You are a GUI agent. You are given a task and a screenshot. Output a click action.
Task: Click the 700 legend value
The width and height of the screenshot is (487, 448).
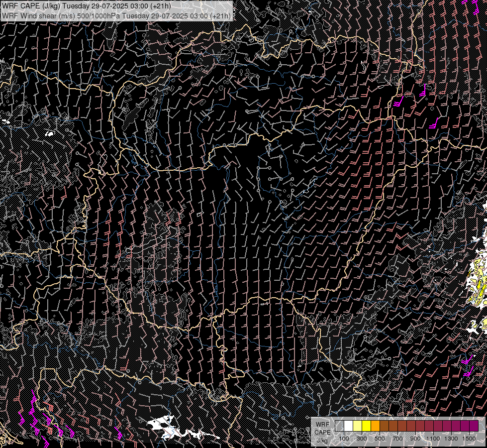click(397, 439)
